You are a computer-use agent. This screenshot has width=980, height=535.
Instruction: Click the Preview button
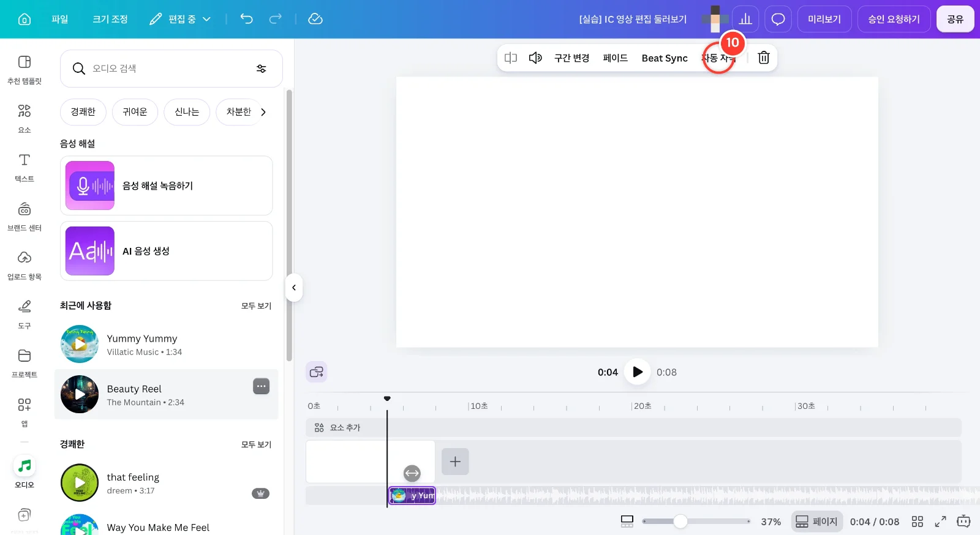tap(824, 19)
